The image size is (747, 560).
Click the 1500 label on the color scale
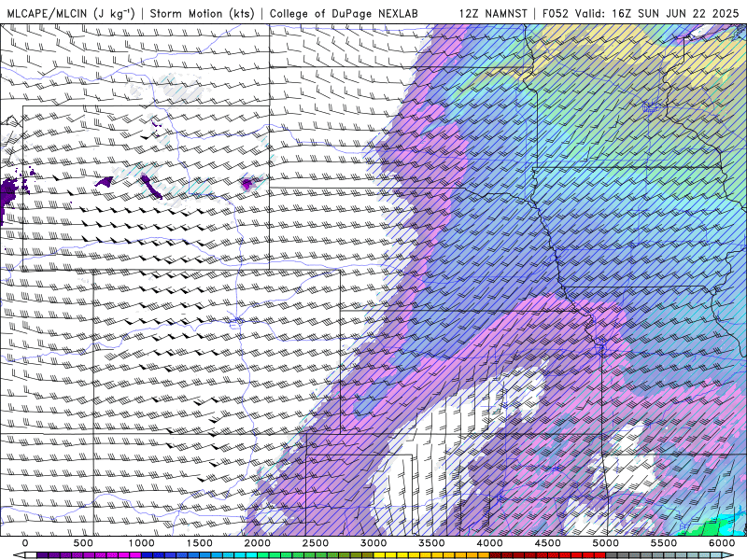click(200, 543)
